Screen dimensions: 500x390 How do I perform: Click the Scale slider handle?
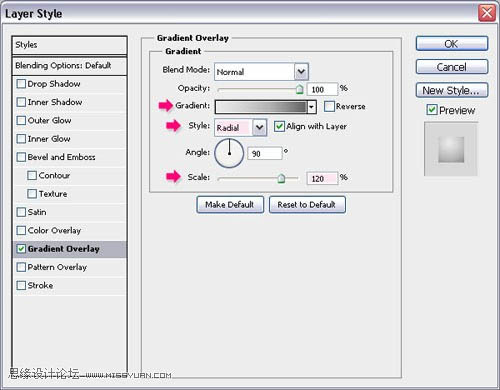[281, 178]
